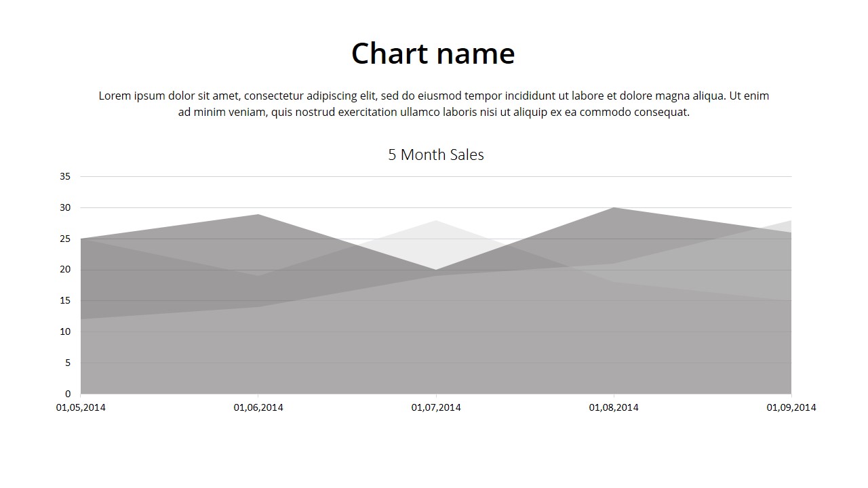Click the 01,09,2014 x-axis label

[x=791, y=407]
